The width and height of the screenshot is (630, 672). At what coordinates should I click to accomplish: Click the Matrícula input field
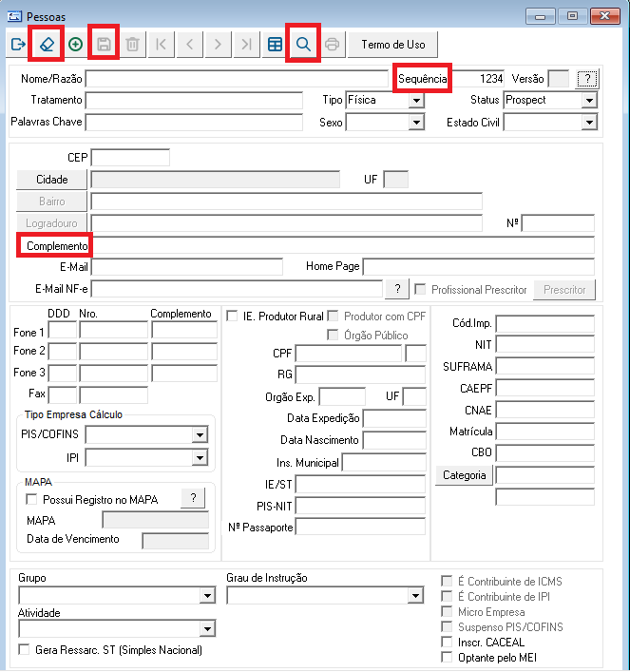point(545,432)
